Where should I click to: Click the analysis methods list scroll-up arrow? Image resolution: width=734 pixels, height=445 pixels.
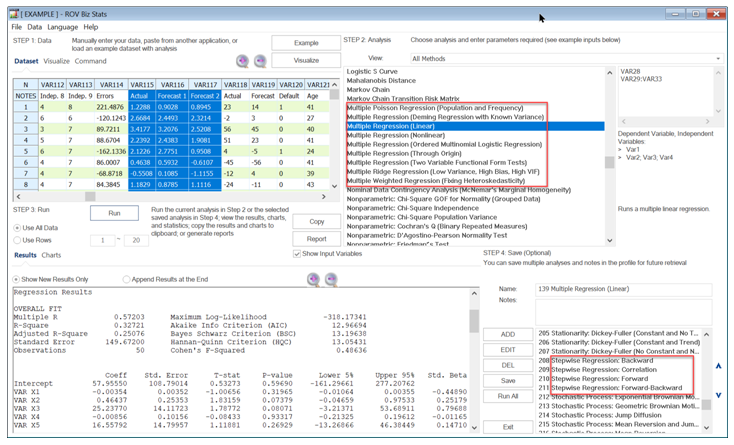click(x=609, y=73)
